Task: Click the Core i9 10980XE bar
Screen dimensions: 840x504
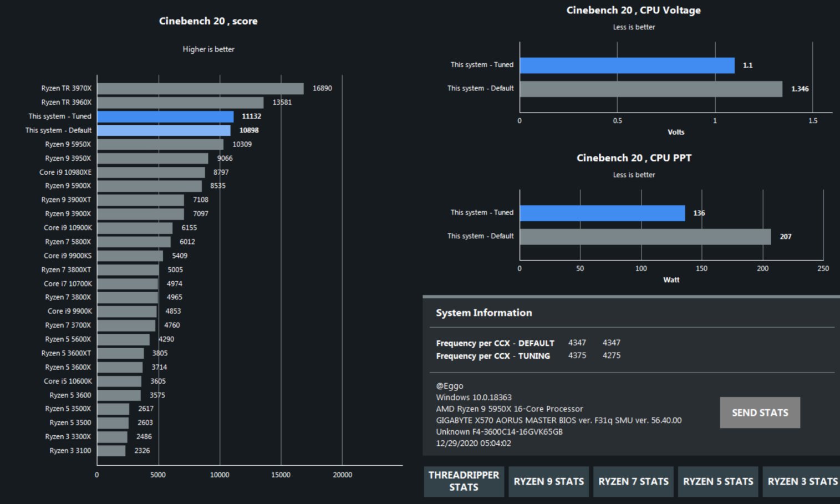Action: pos(151,172)
